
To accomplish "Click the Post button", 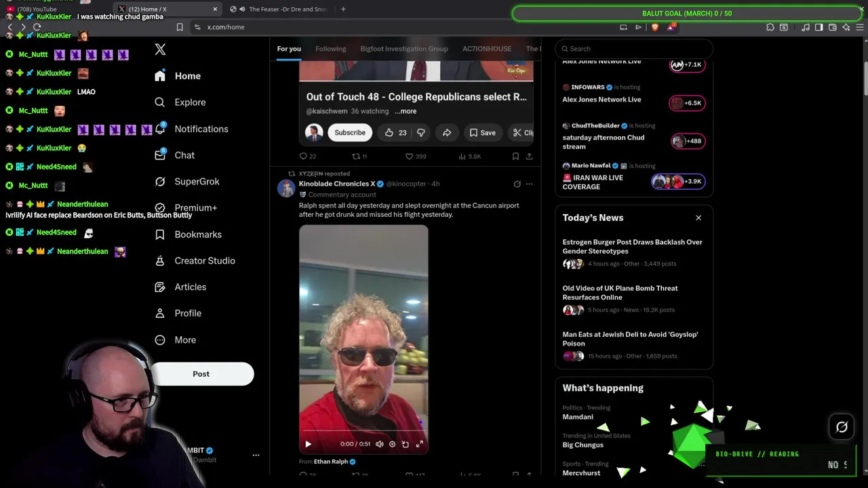I will [x=201, y=374].
